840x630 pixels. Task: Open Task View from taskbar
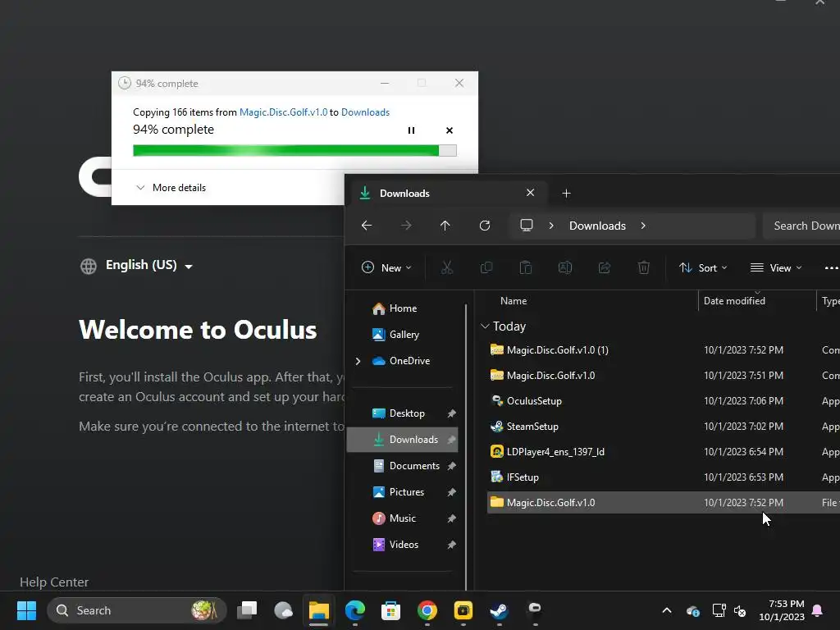click(x=247, y=610)
